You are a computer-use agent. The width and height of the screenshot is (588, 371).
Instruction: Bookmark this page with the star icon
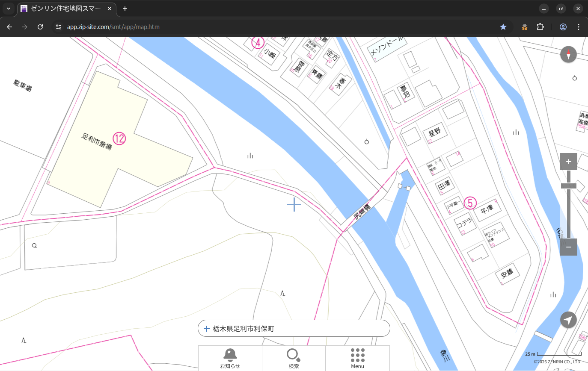(503, 27)
